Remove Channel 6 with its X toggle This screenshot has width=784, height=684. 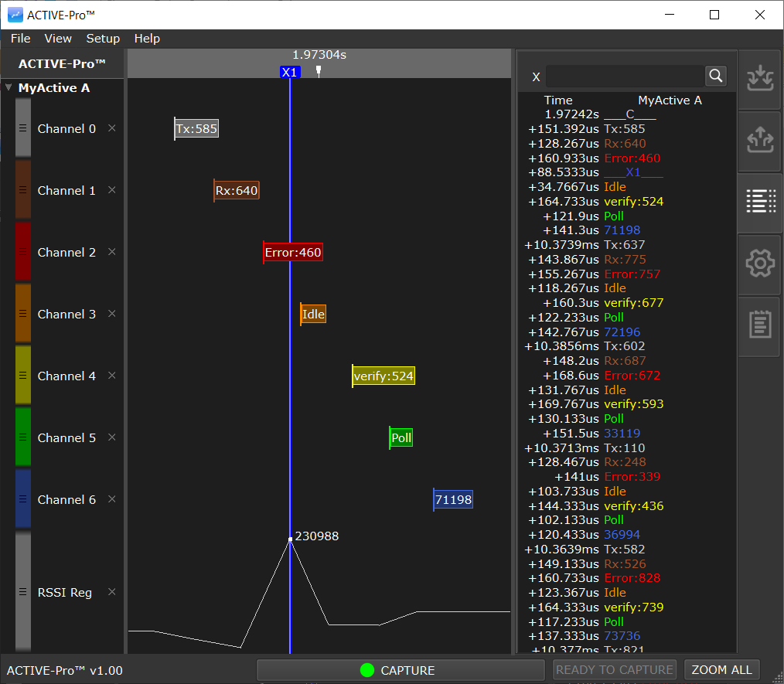click(x=111, y=499)
